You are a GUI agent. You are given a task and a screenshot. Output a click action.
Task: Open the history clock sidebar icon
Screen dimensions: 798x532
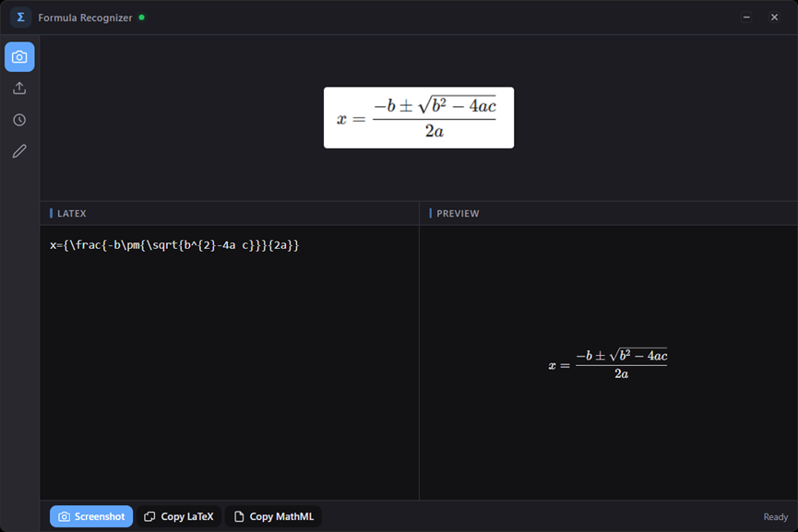[19, 120]
